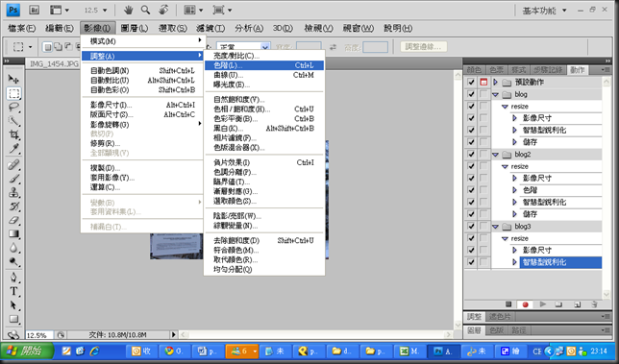Viewport: 619px width, 364px height.
Task: Select the Dodge tool
Action: coord(13,262)
